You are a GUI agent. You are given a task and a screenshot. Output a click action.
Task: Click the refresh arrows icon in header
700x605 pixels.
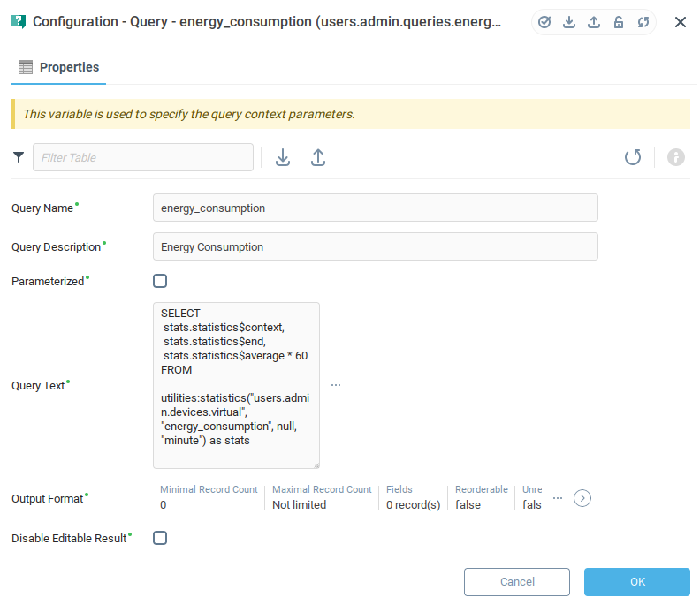pyautogui.click(x=643, y=22)
